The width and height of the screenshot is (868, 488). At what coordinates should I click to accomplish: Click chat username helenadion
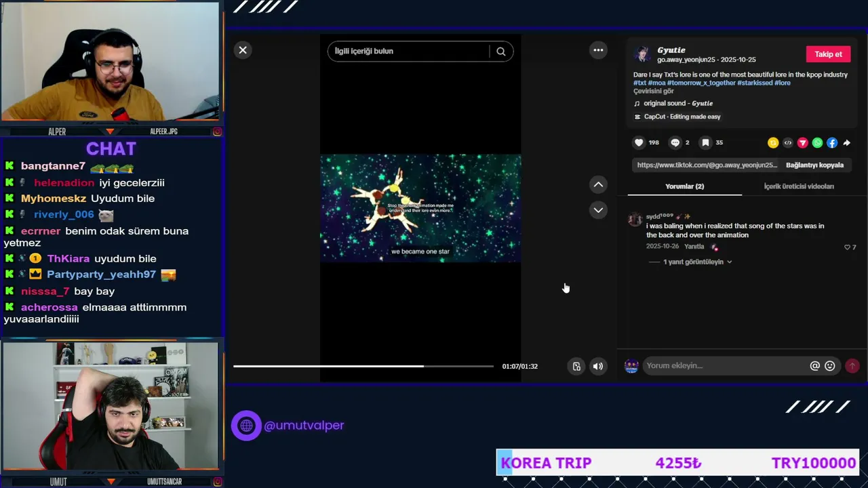[x=64, y=183]
